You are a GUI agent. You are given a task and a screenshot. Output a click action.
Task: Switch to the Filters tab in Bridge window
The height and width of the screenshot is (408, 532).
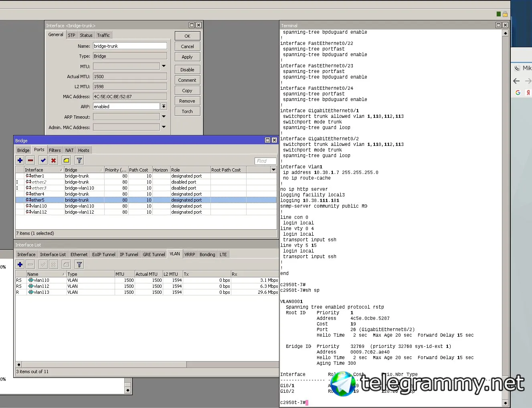55,150
